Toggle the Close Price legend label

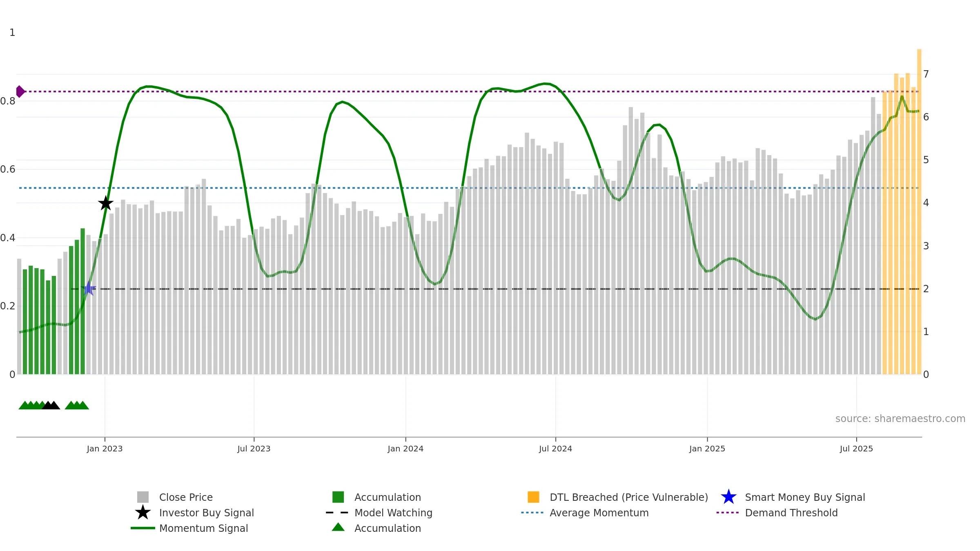click(x=186, y=497)
